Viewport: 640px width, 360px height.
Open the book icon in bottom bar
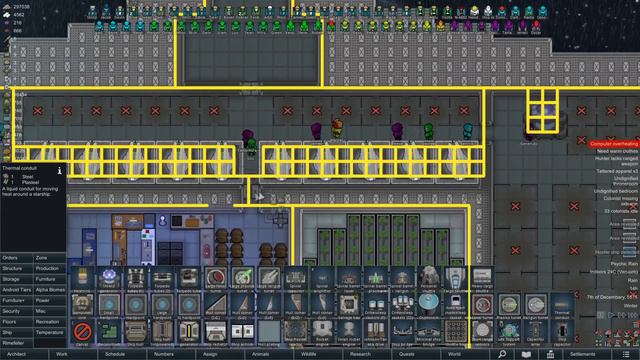click(526, 354)
